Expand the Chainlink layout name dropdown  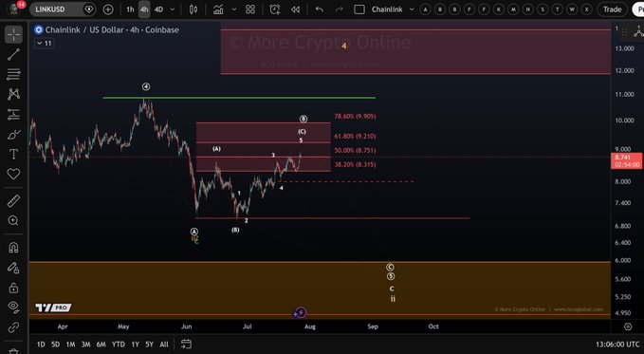[412, 9]
